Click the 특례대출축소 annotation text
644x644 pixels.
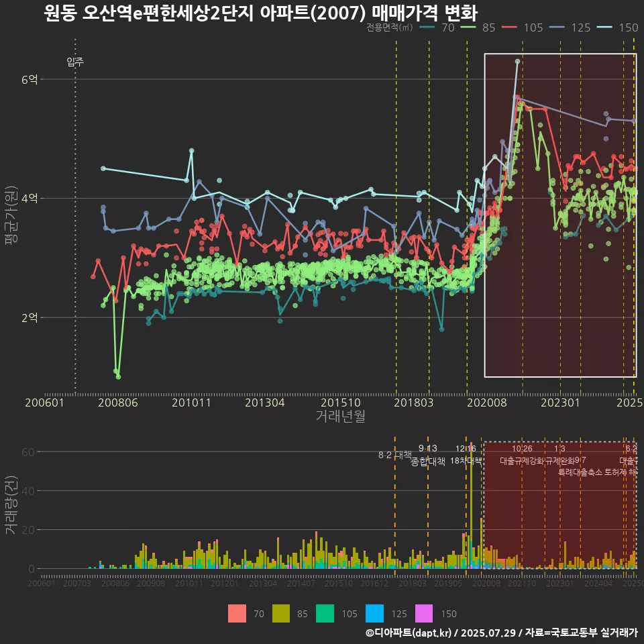click(x=580, y=472)
